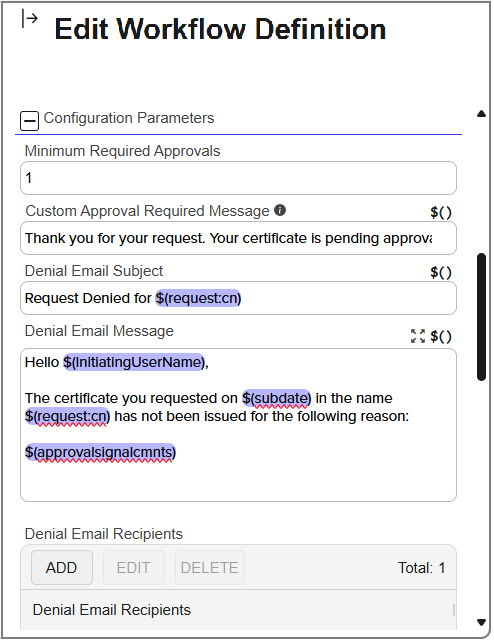The image size is (494, 640).
Task: Collapse the Configuration Parameters section
Action: pyautogui.click(x=29, y=120)
